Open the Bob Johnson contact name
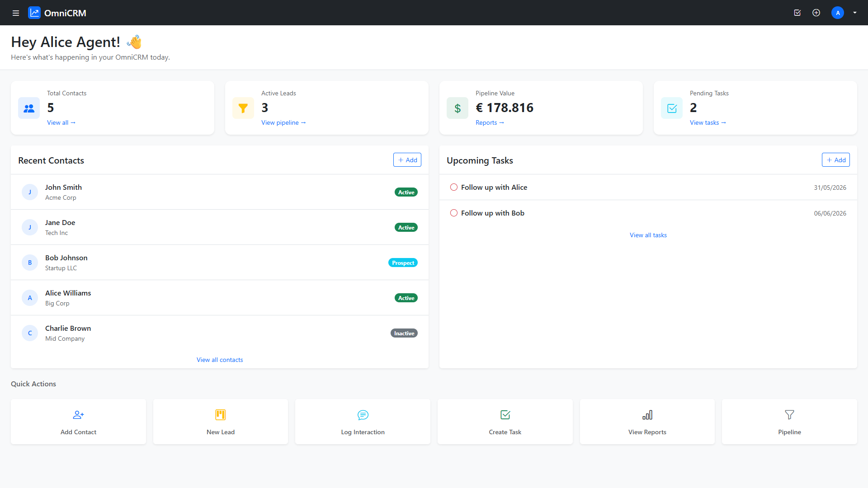Image resolution: width=868 pixels, height=488 pixels. pos(66,258)
